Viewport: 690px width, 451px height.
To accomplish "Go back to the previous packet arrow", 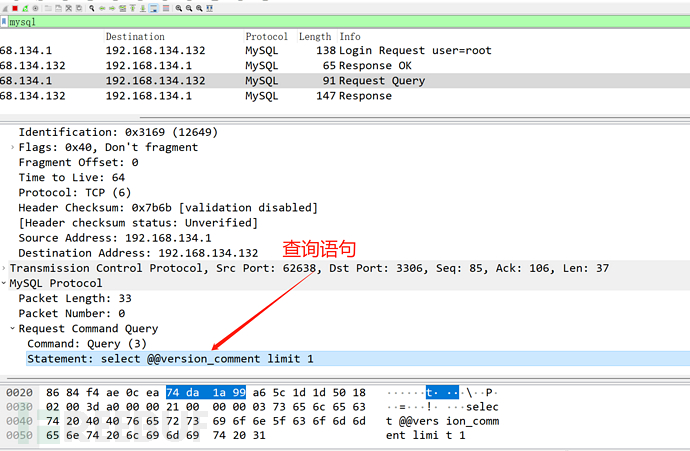I will click(102, 8).
